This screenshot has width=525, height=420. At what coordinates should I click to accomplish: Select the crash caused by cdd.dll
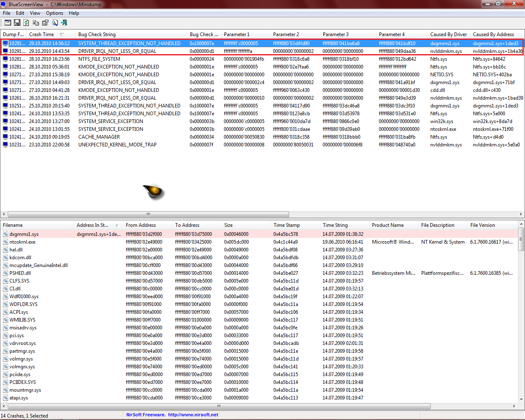262,90
